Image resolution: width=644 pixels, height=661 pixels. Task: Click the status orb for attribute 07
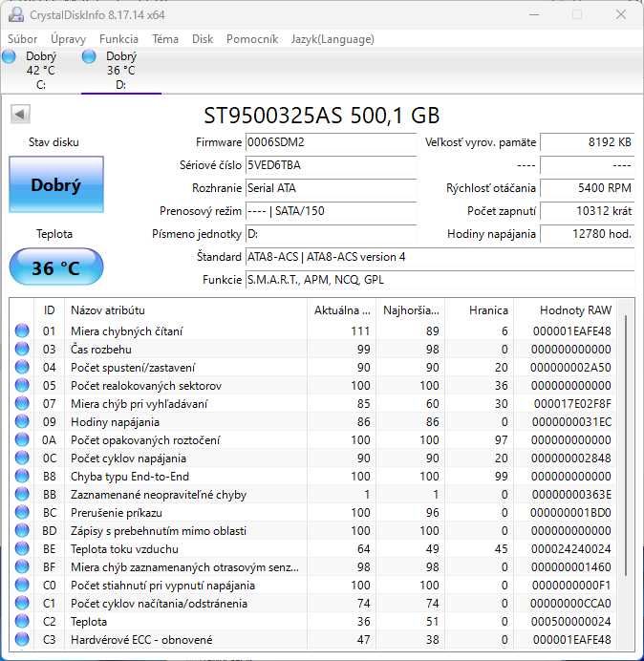pos(22,403)
